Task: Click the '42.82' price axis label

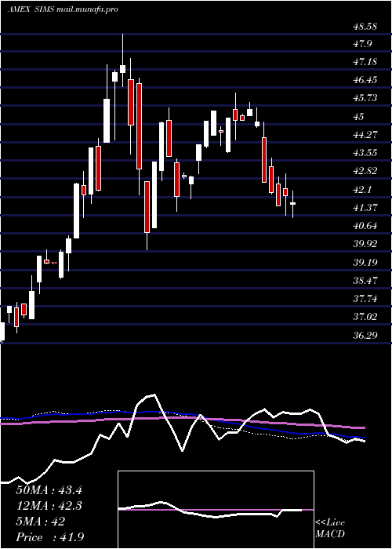Action: pyautogui.click(x=365, y=171)
